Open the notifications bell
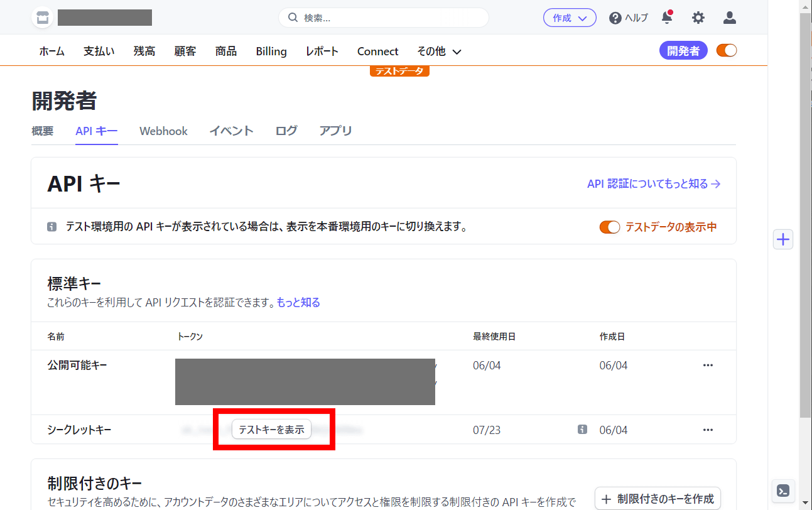Screen dimensions: 812x510 667,18
